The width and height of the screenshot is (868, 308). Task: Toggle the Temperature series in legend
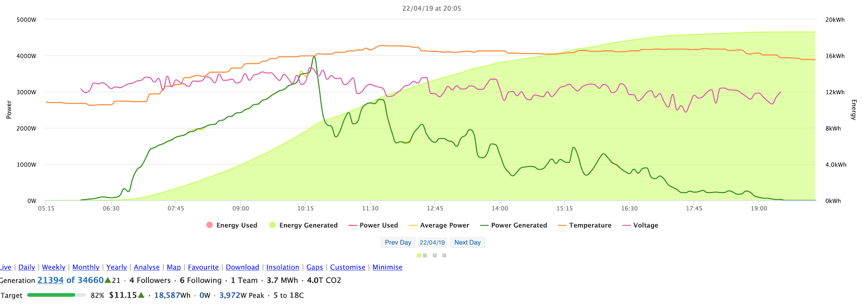584,225
